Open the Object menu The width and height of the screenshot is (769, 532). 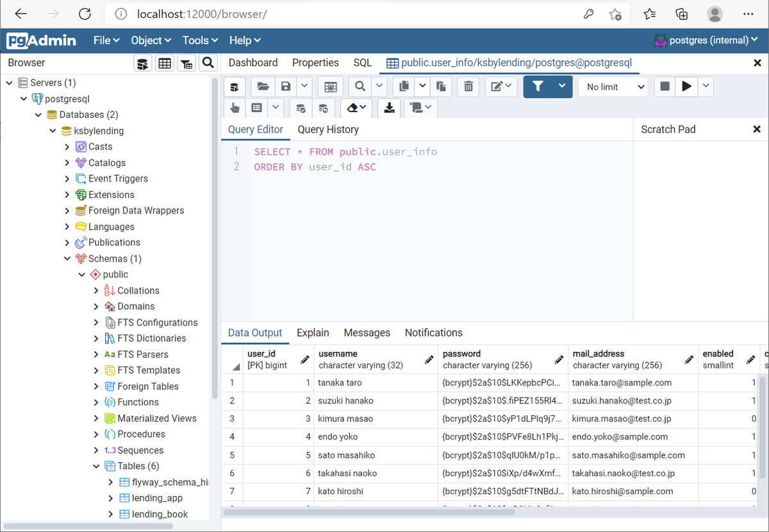(151, 40)
